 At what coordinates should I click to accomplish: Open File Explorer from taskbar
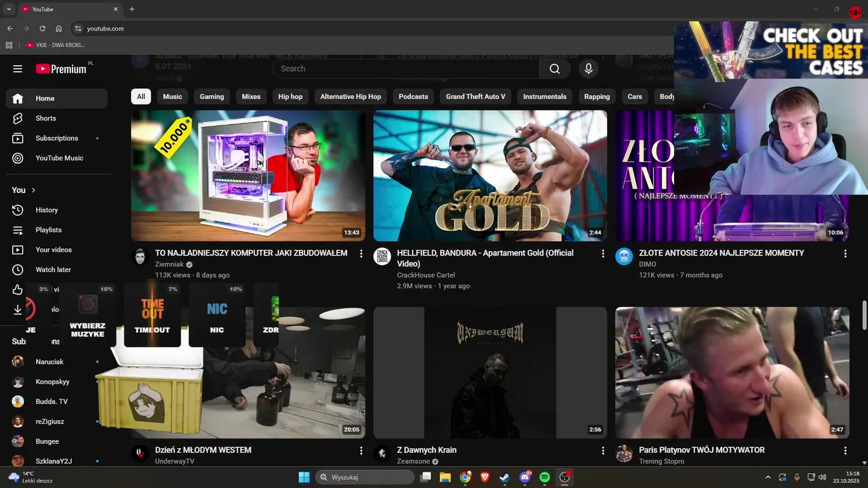(x=445, y=477)
